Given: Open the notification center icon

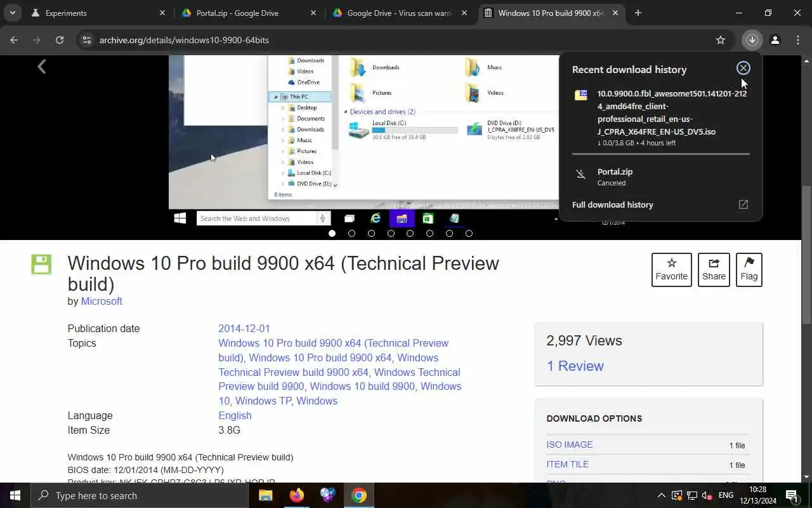Looking at the screenshot, I should [x=792, y=495].
